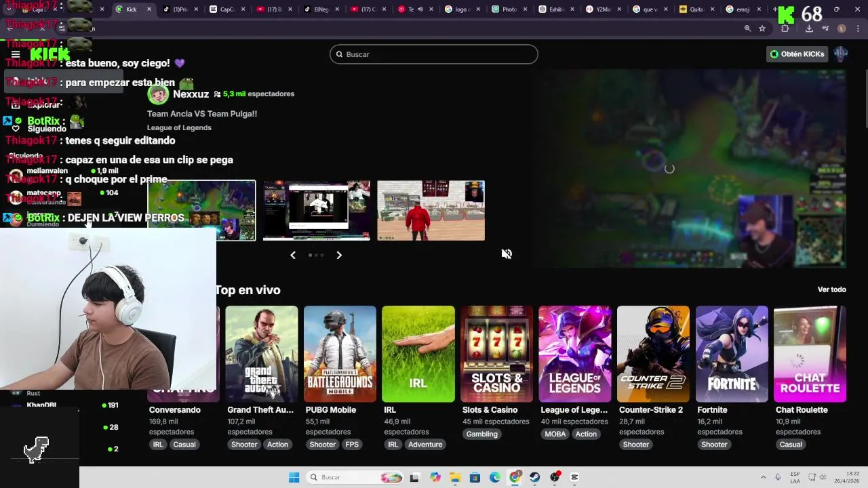Focus the Buscar search field on Kick
Image resolution: width=868 pixels, height=488 pixels.
tap(434, 54)
